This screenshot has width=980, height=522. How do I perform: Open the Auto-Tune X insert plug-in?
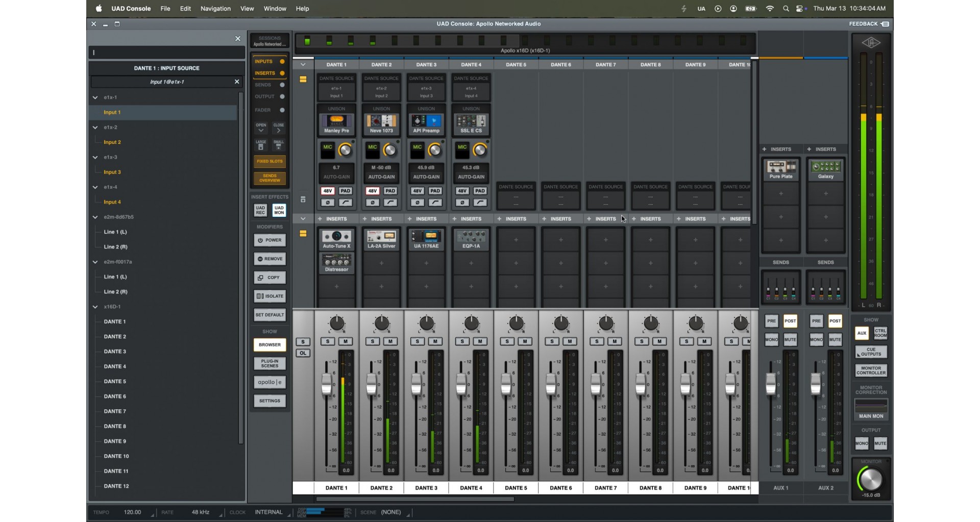(336, 240)
